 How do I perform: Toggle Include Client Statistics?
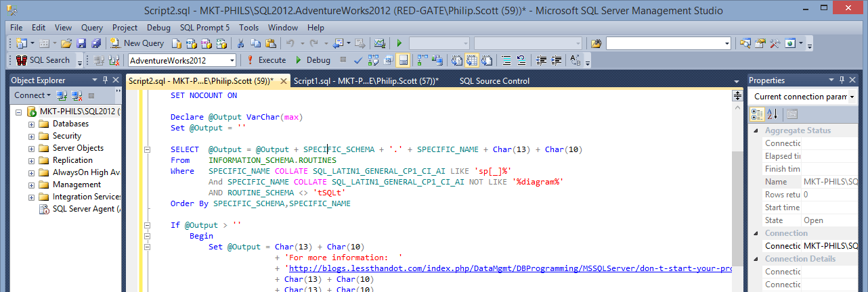(437, 60)
